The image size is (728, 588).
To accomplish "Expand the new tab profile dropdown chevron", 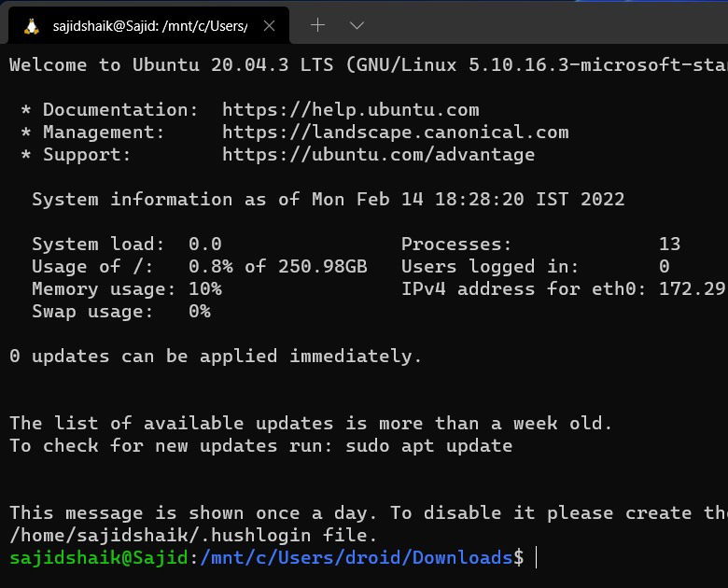I will (357, 25).
